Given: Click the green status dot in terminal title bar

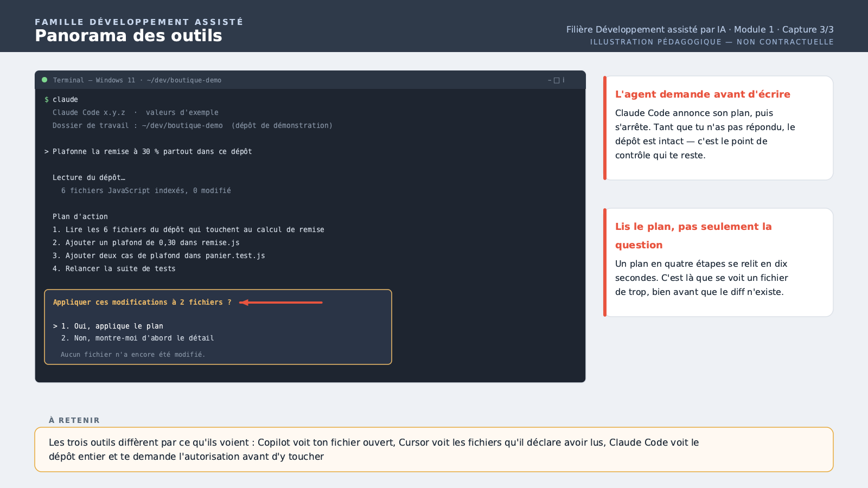Looking at the screenshot, I should (x=44, y=80).
